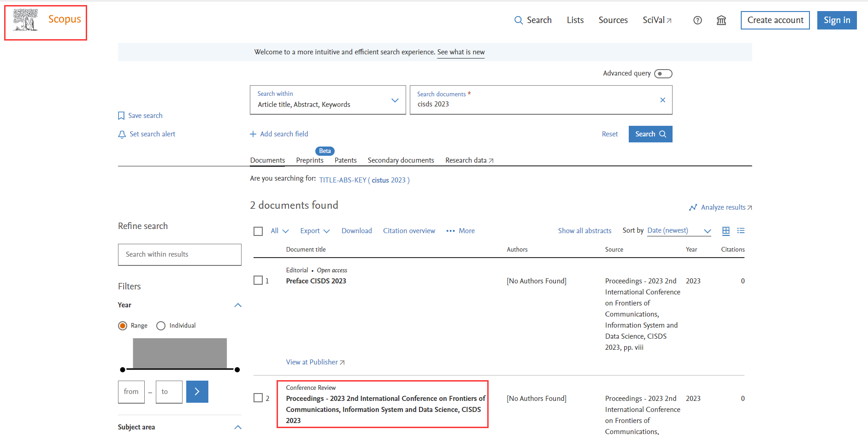Open the help question mark icon
868x435 pixels.
click(x=697, y=20)
